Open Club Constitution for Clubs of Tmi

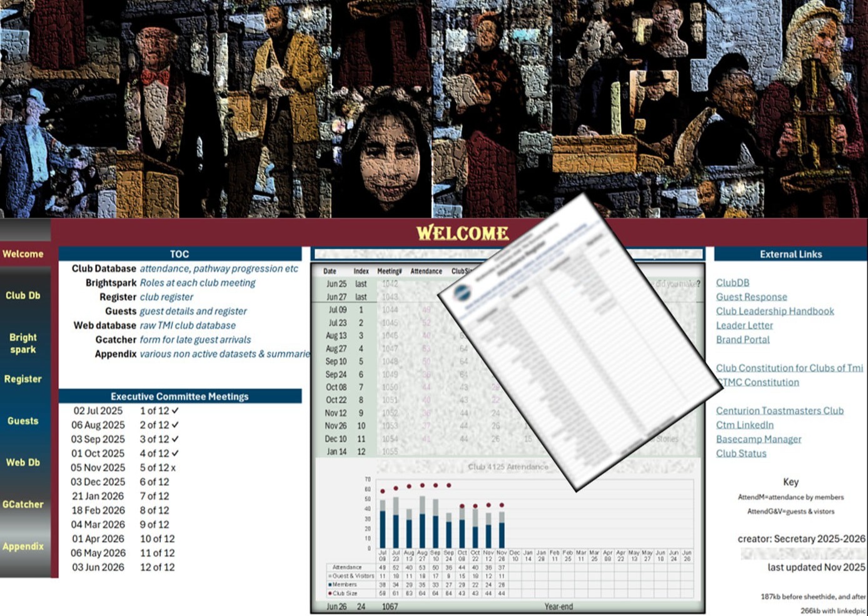tap(789, 368)
